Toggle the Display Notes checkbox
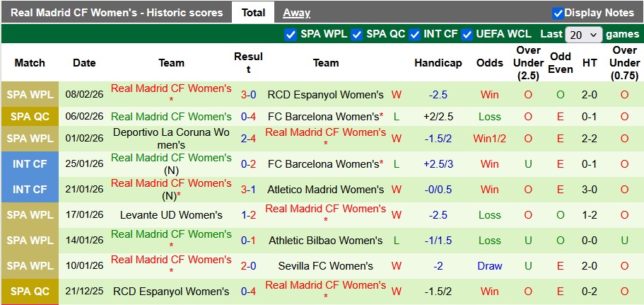The width and height of the screenshot is (644, 305). point(558,13)
